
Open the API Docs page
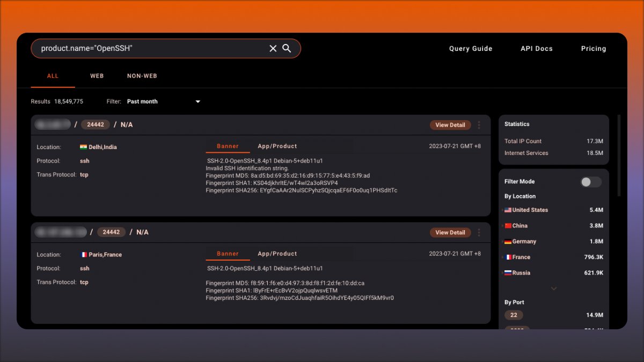[x=536, y=48]
